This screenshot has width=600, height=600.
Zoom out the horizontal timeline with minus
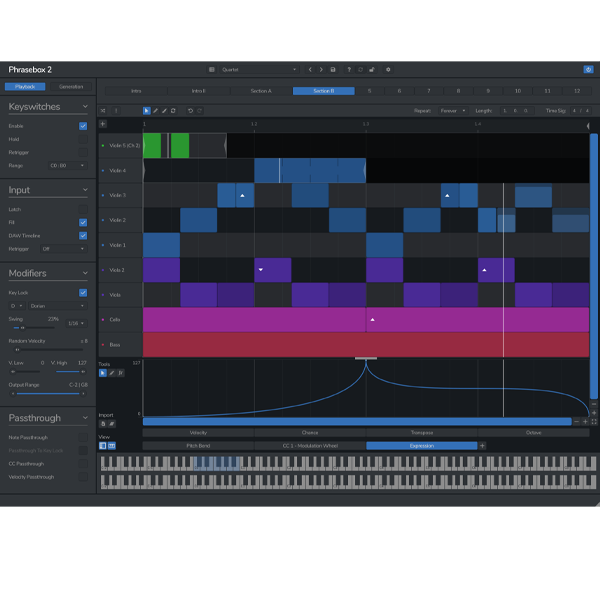(577, 421)
